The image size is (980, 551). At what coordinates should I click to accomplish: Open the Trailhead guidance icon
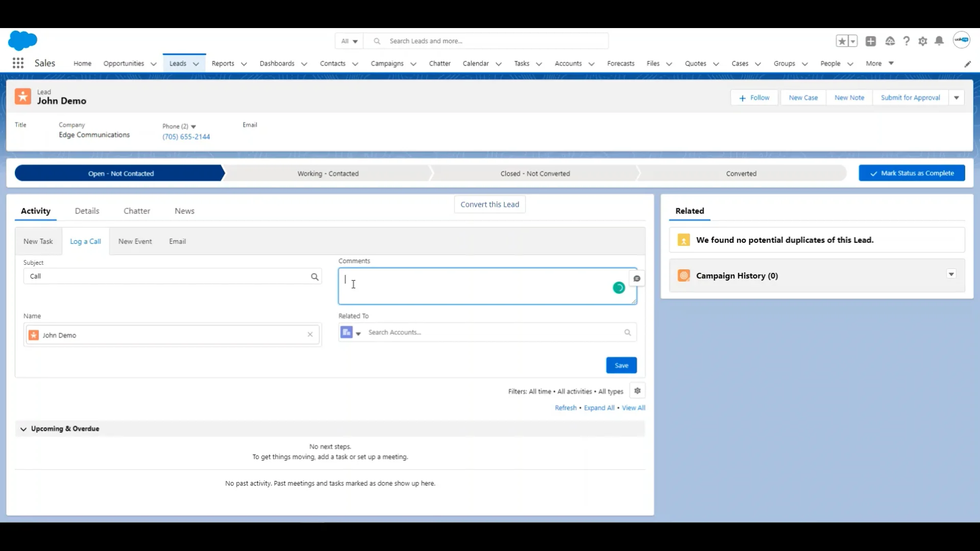(889, 41)
